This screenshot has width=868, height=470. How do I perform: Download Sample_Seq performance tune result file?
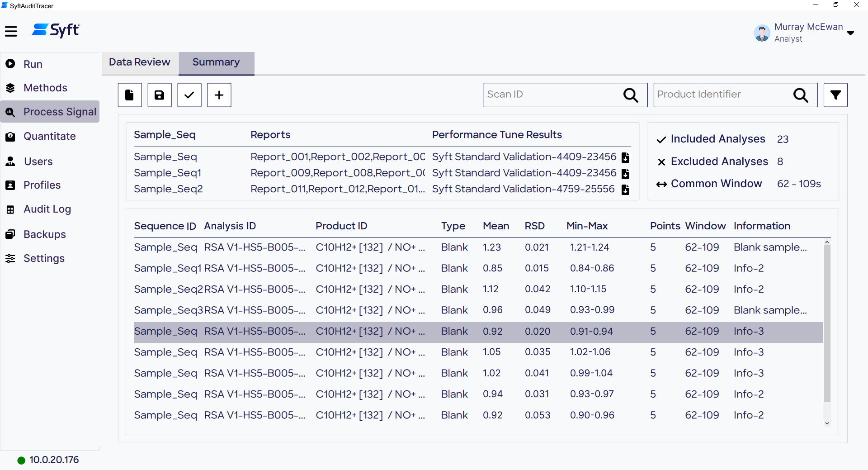[x=625, y=157]
